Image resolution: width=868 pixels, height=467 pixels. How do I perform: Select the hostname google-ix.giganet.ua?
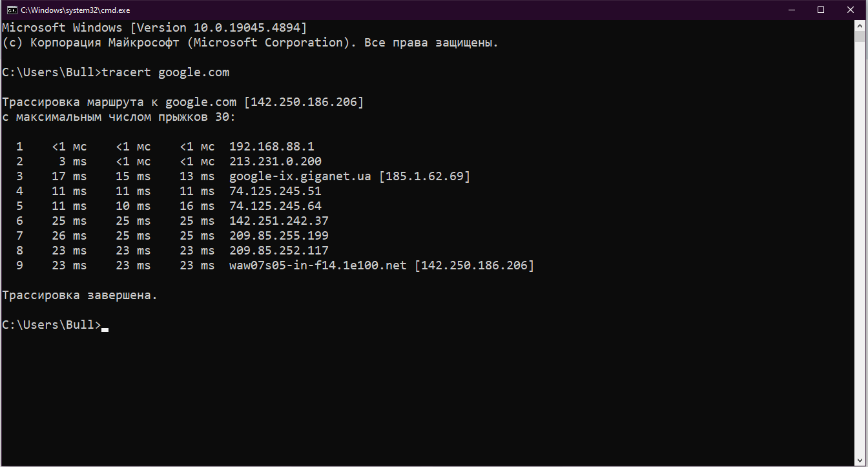300,176
